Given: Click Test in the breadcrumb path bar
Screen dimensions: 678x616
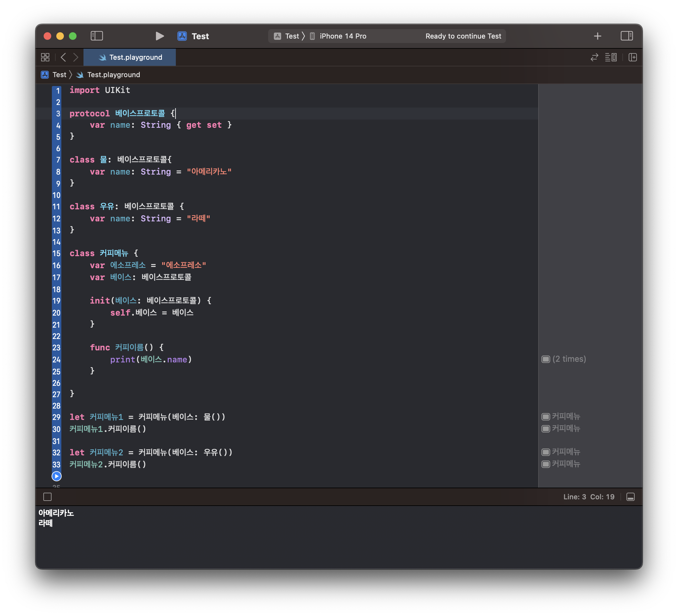Looking at the screenshot, I should 59,75.
